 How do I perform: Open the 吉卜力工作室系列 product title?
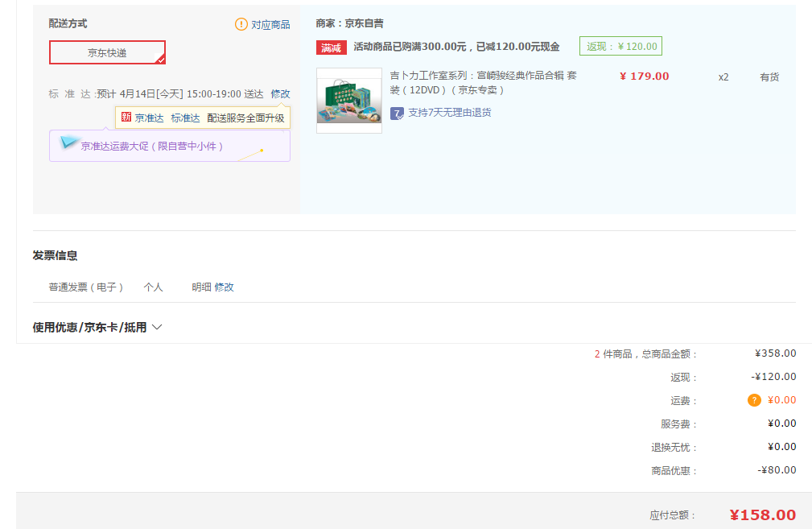click(x=483, y=82)
